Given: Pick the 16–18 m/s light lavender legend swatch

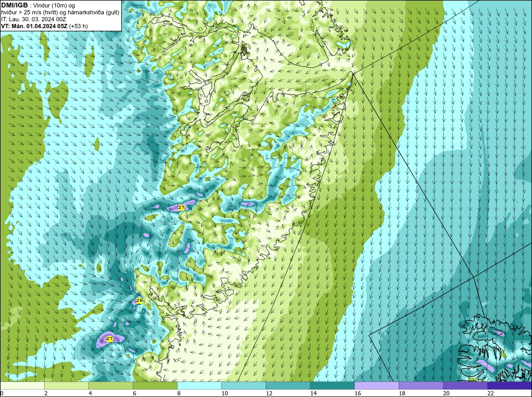Looking at the screenshot, I should (377, 385).
